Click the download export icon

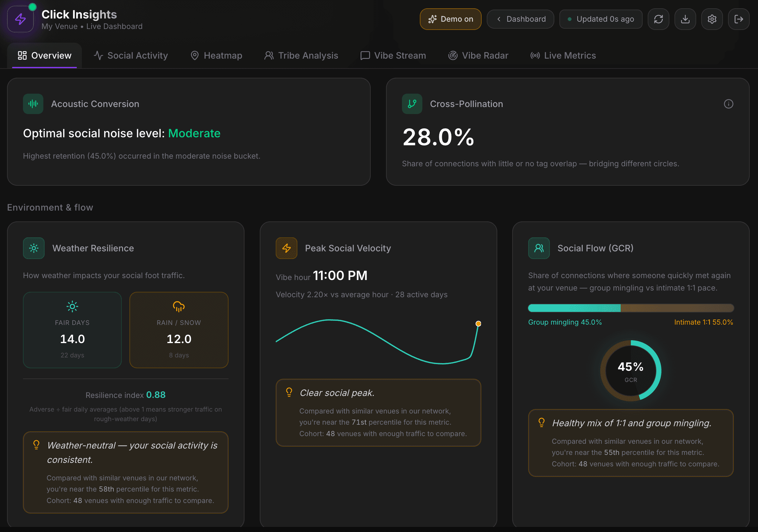685,19
